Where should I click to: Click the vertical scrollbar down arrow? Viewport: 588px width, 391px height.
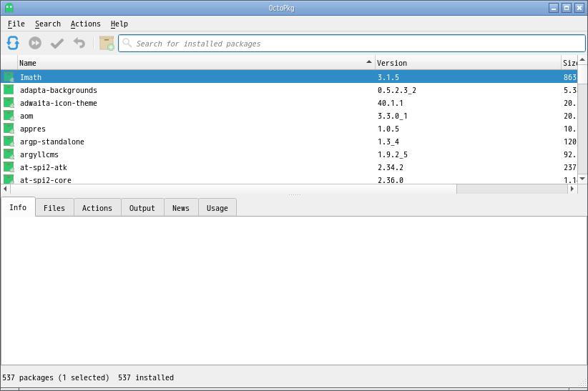[x=582, y=179]
